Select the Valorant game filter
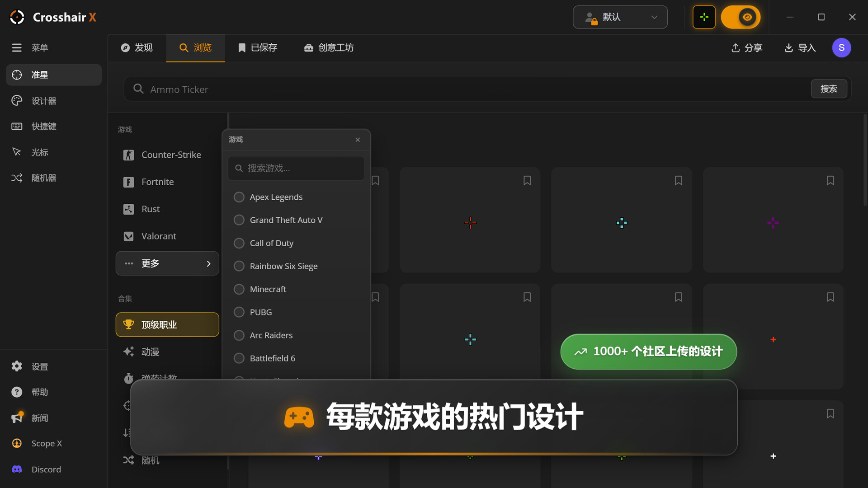868x488 pixels. pos(167,236)
